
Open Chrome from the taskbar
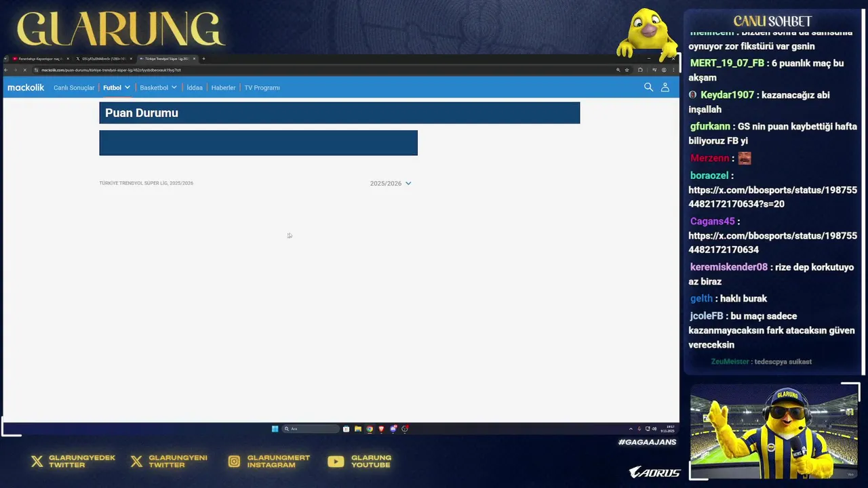pyautogui.click(x=370, y=428)
